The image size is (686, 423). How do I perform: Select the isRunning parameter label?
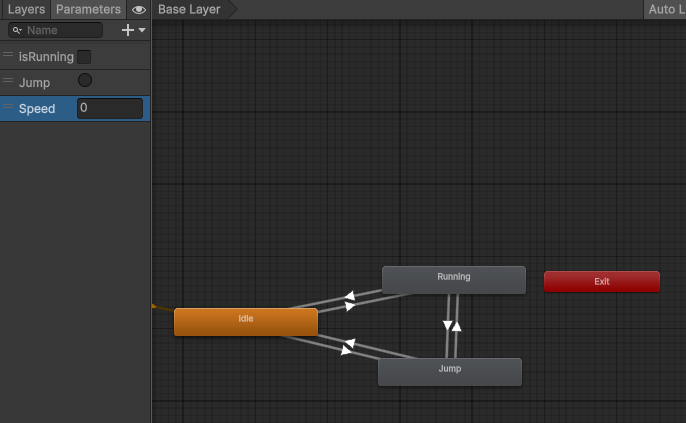(x=46, y=57)
